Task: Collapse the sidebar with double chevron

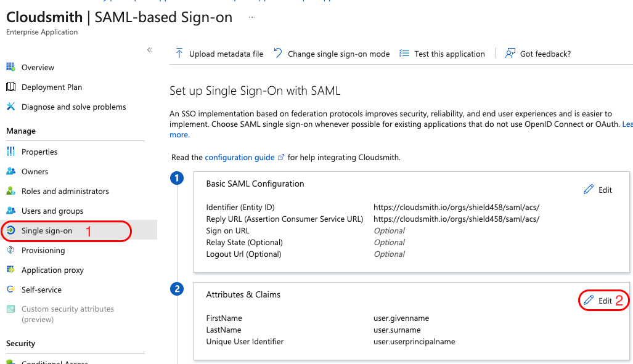Action: pos(149,50)
